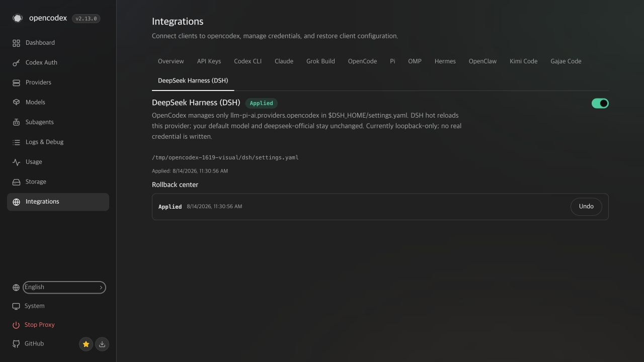This screenshot has height=362, width=644.
Task: Undo the applied rollback entry
Action: (586, 207)
